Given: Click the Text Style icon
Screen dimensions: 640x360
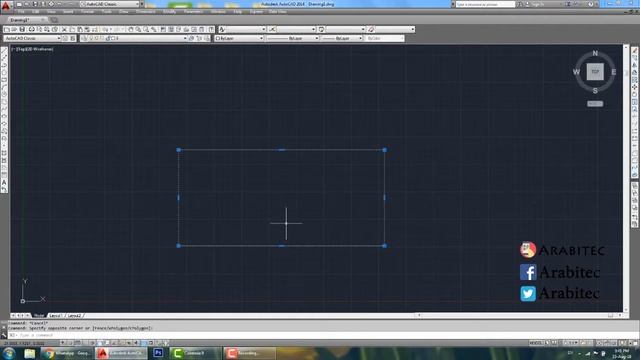Looking at the screenshot, I should point(222,29).
